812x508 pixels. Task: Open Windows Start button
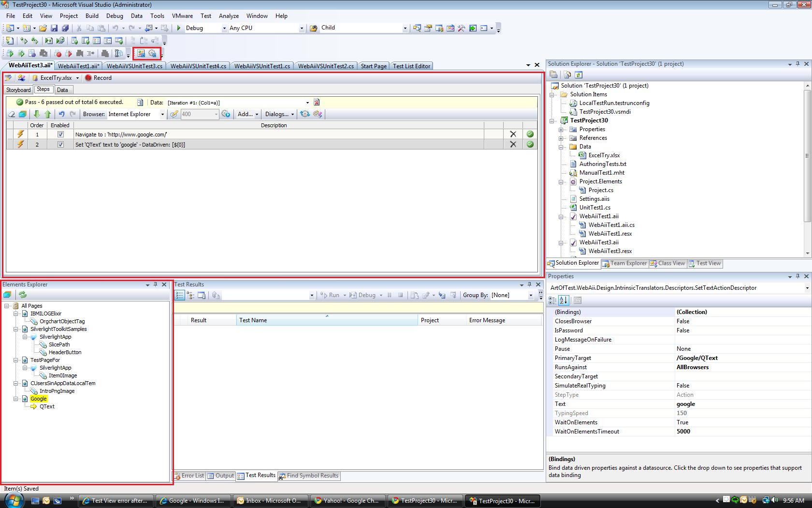[13, 501]
